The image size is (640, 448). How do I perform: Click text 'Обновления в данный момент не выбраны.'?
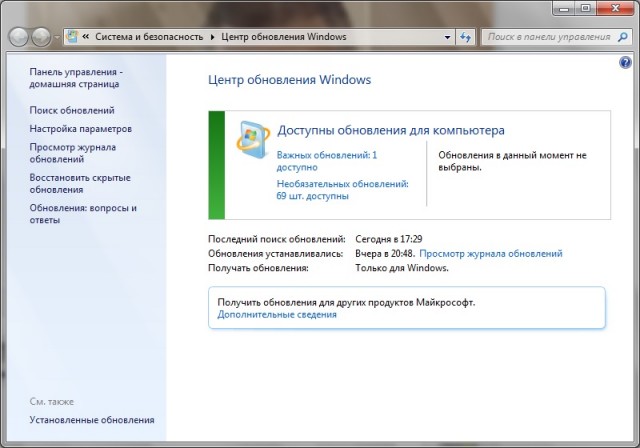point(512,161)
